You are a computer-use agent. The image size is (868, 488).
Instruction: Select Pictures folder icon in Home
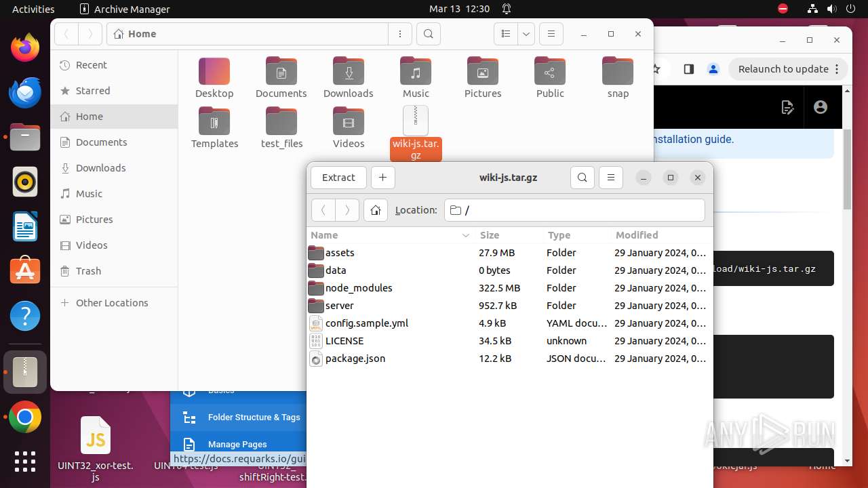click(483, 72)
